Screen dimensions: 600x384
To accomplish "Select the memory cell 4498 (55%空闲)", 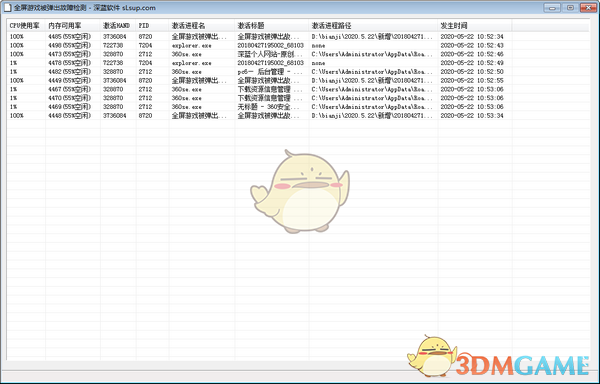I will point(70,46).
